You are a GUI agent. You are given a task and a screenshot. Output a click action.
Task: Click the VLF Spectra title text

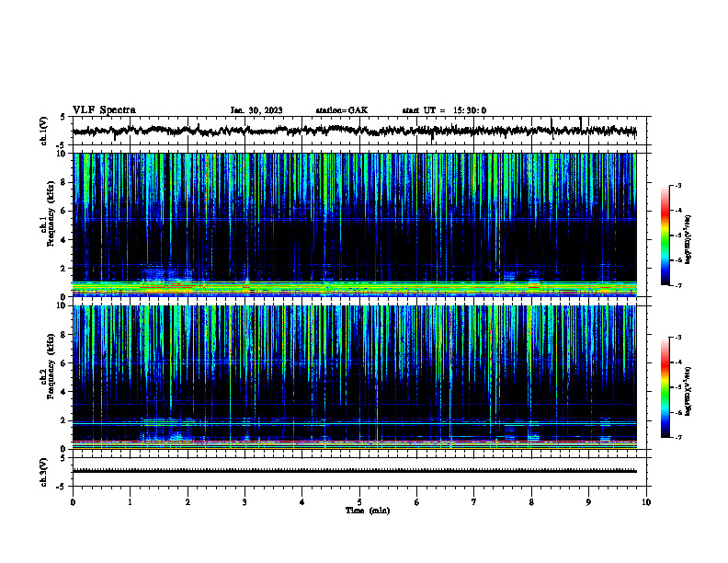point(104,110)
